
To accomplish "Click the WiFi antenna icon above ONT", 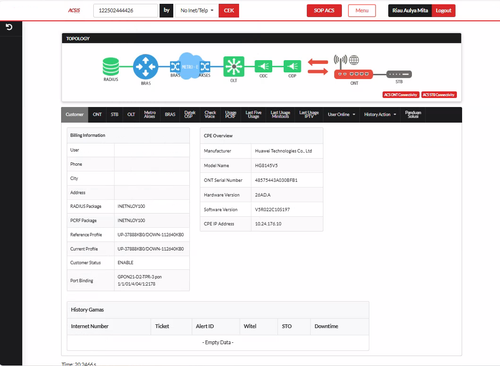I will [340, 61].
